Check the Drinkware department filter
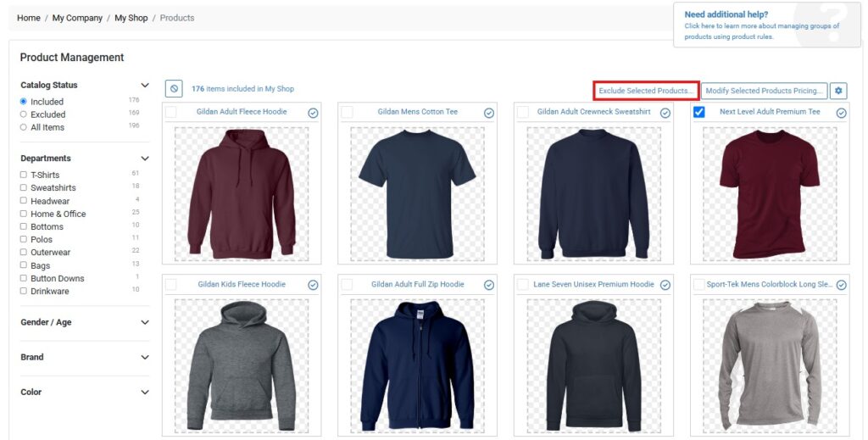868x440 pixels. pos(23,291)
